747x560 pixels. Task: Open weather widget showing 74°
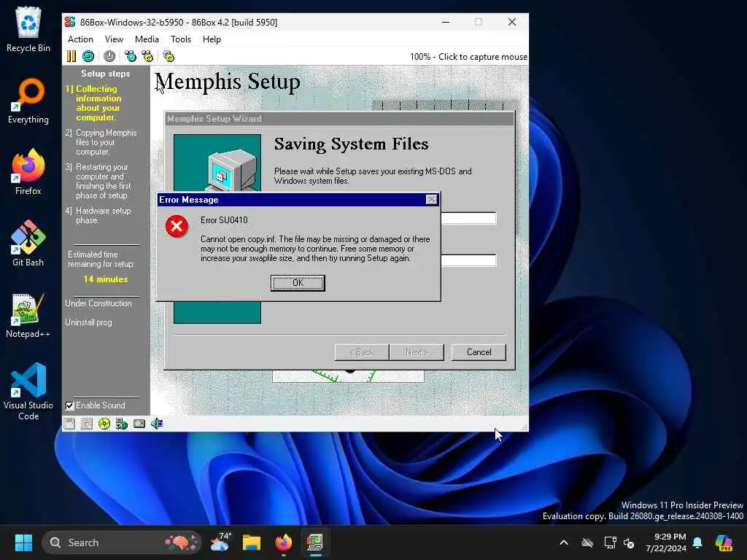pyautogui.click(x=220, y=542)
